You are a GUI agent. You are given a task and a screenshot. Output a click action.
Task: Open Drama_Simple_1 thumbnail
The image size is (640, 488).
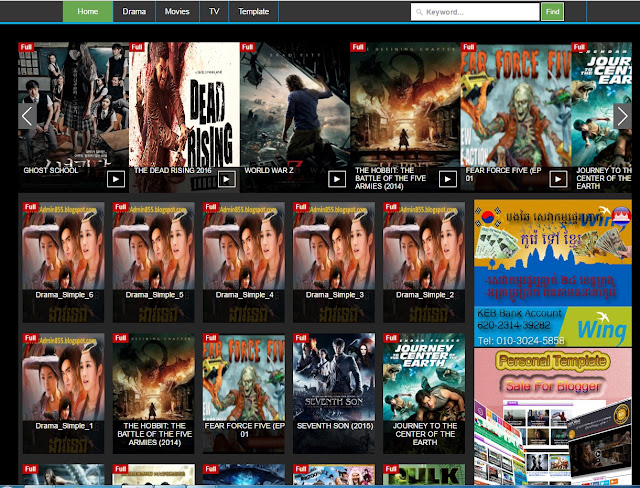pyautogui.click(x=63, y=393)
